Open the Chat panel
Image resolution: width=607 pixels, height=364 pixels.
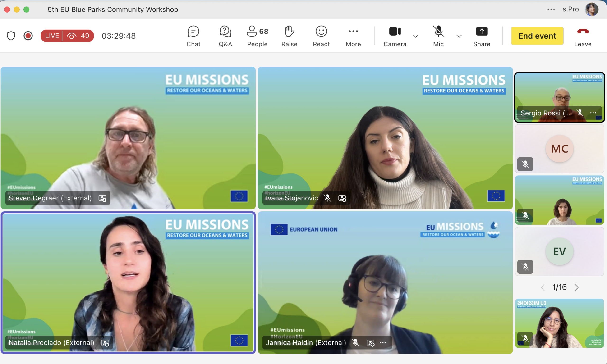(x=193, y=36)
